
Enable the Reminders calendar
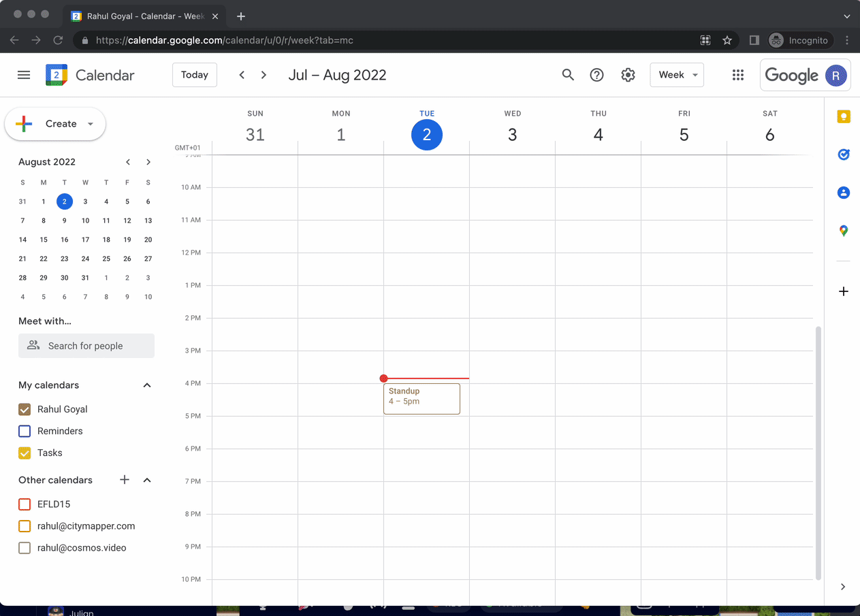pos(25,431)
